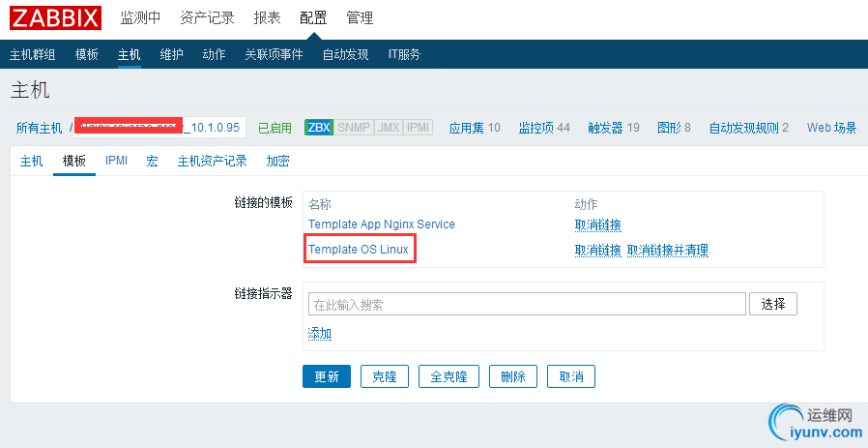The image size is (868, 448).
Task: Open the 监控项 44 link
Action: point(544,128)
